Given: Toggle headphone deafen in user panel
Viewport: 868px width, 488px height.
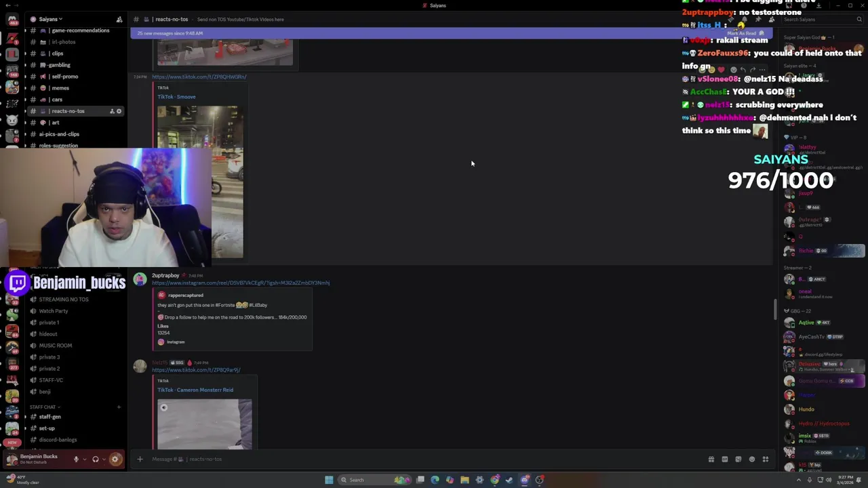Looking at the screenshot, I should click(x=95, y=459).
